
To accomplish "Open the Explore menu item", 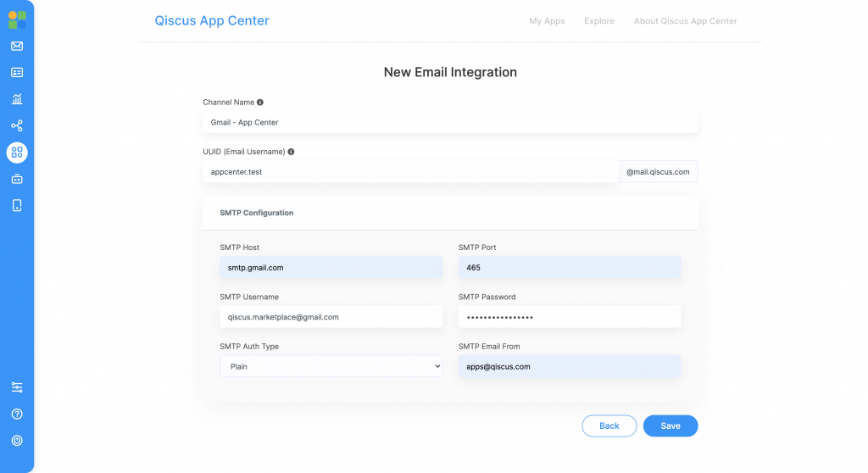I will click(x=599, y=21).
